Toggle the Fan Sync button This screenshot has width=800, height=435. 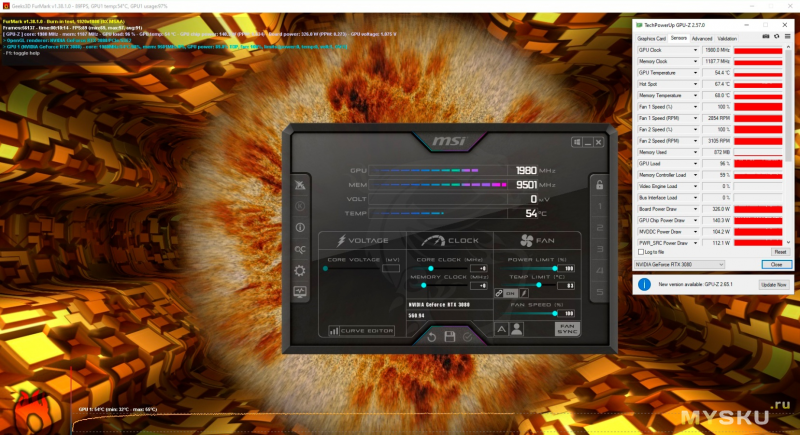pos(567,329)
